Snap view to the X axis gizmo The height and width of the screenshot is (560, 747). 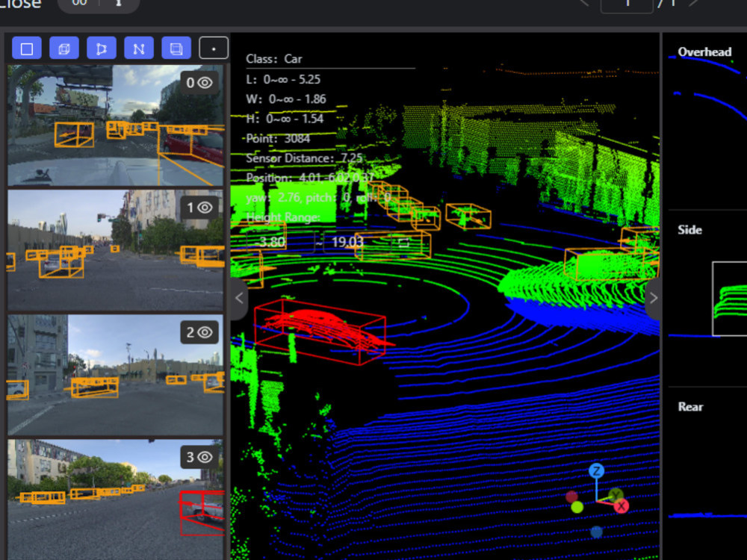(622, 506)
